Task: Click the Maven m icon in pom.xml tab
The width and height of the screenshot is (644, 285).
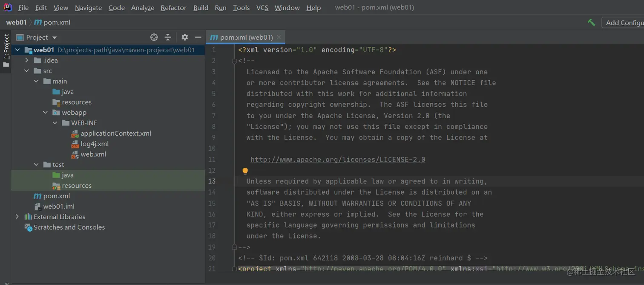Action: point(214,38)
